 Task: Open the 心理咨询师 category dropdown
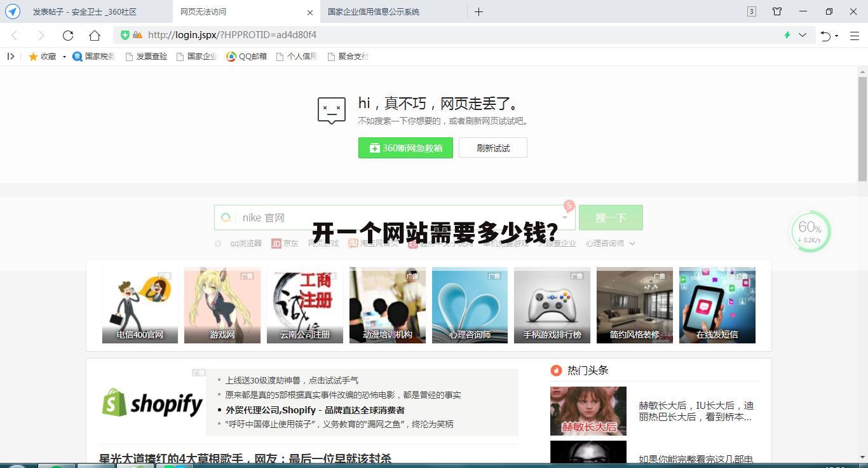pyautogui.click(x=632, y=243)
